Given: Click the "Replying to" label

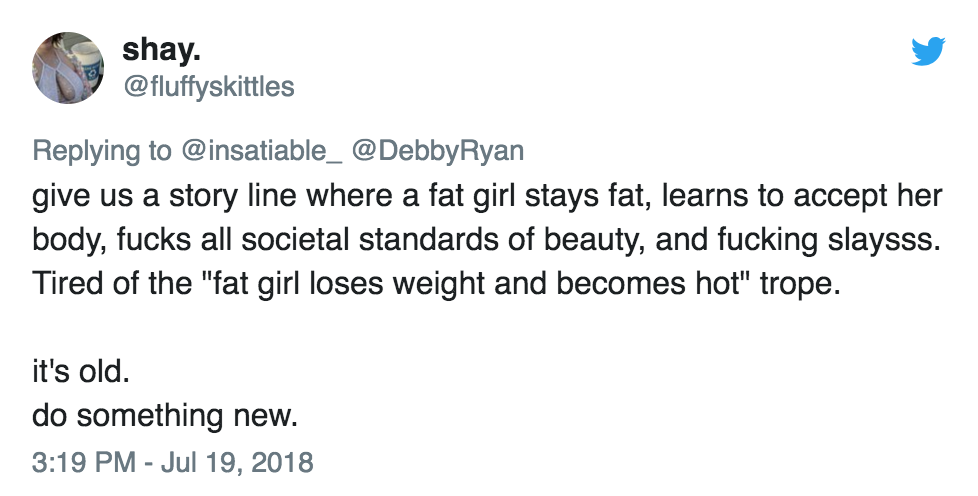Looking at the screenshot, I should tap(102, 150).
